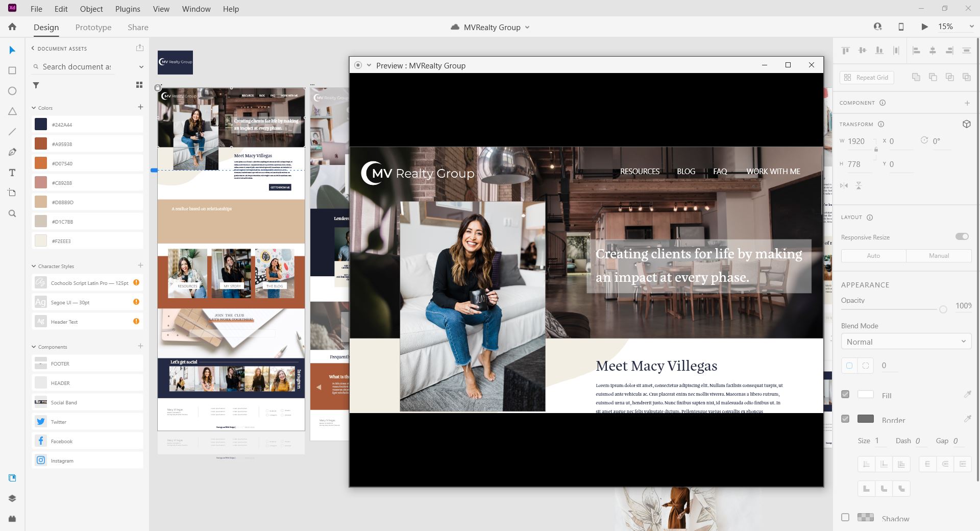Open the Plugins menu
This screenshot has width=980, height=531.
tap(128, 9)
